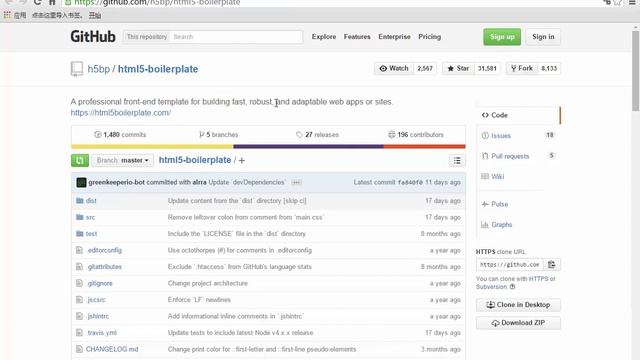This screenshot has width=640, height=360.
Task: Click the GitHub logo
Action: point(93,36)
